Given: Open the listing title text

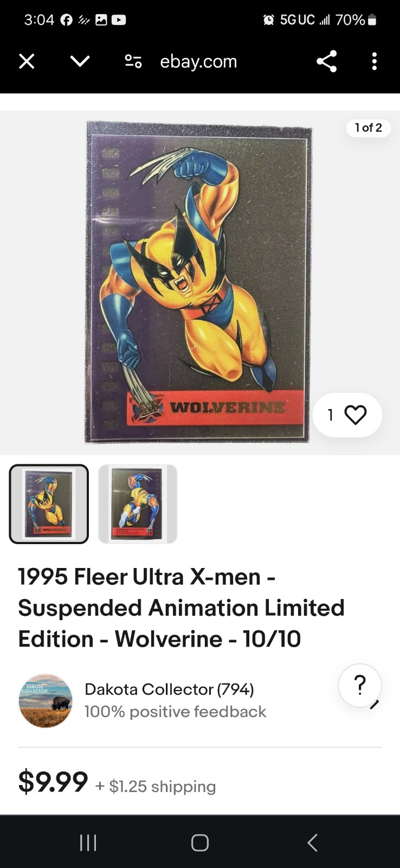Looking at the screenshot, I should pos(182,608).
